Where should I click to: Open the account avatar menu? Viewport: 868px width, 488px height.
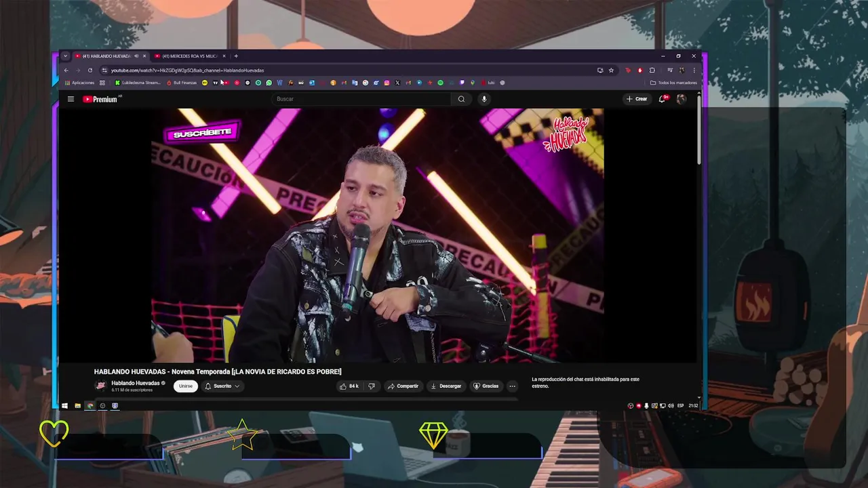click(x=682, y=99)
